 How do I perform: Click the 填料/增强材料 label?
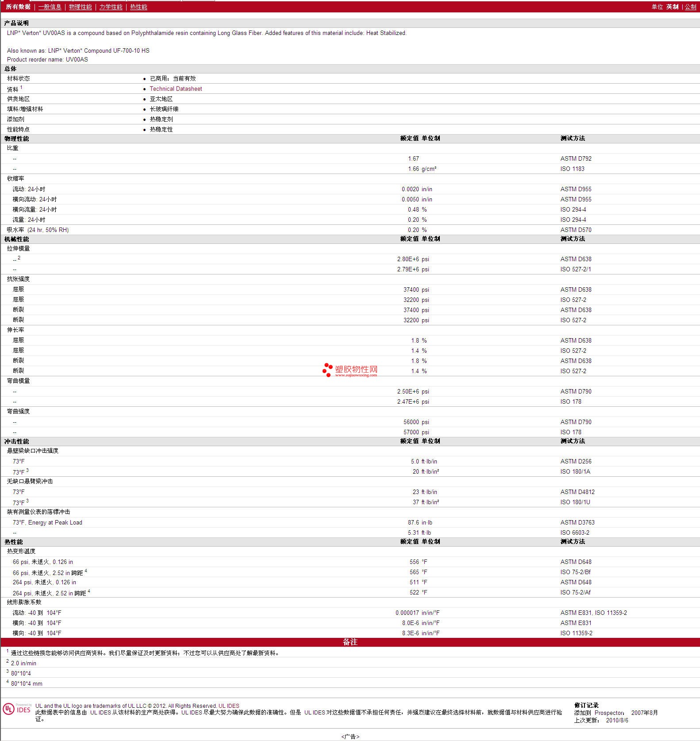coord(25,109)
